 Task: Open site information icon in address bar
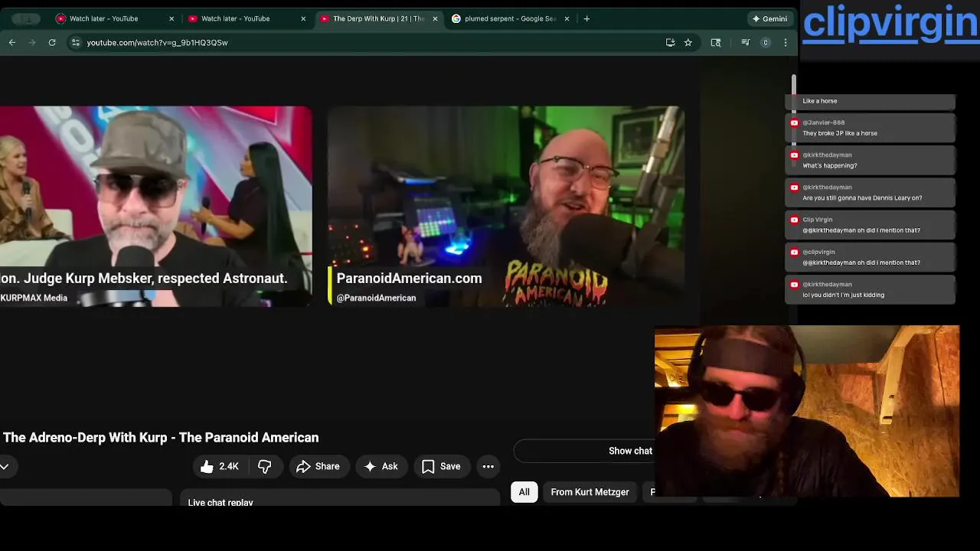[75, 43]
